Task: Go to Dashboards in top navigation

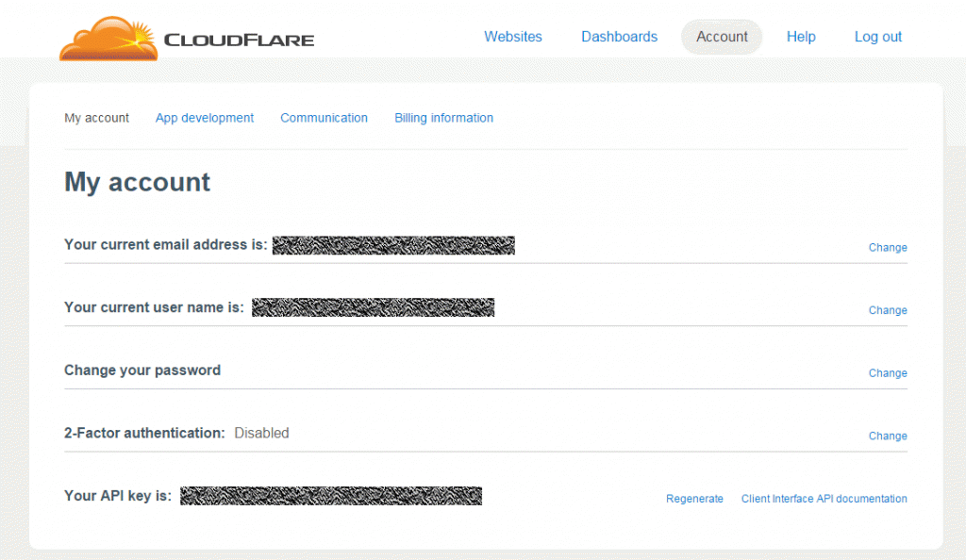Action: point(619,37)
